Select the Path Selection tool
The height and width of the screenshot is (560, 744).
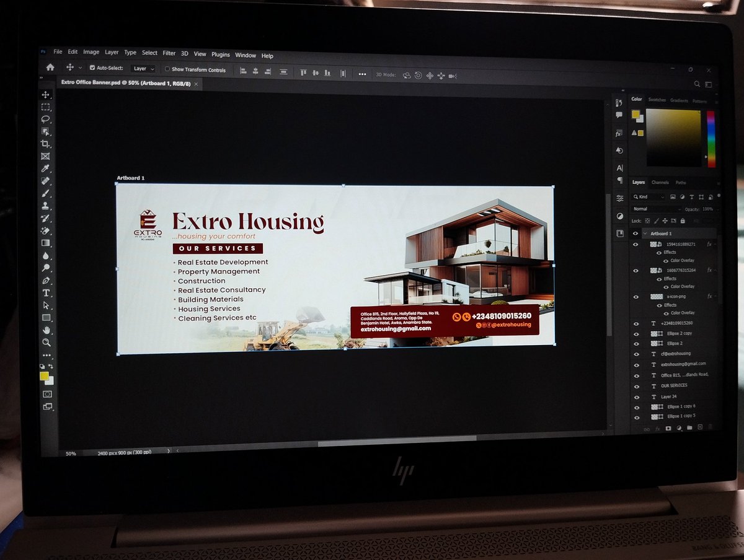tap(46, 305)
